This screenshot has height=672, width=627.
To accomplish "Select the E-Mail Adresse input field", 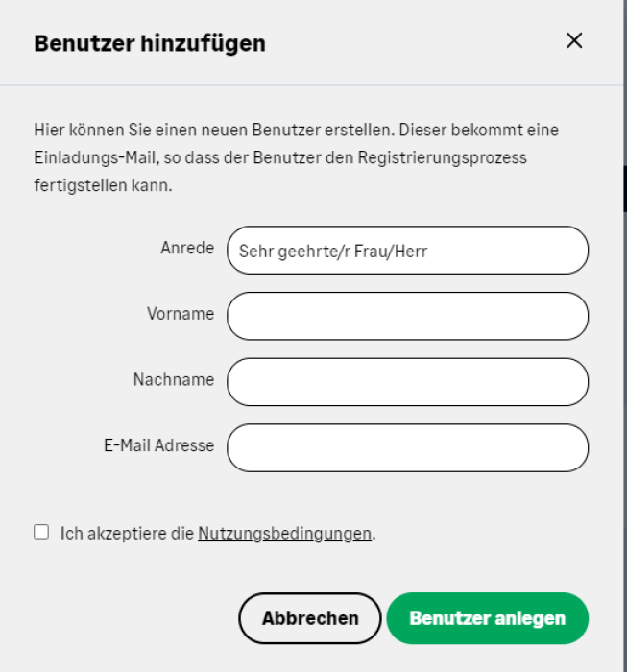I will coord(407,448).
